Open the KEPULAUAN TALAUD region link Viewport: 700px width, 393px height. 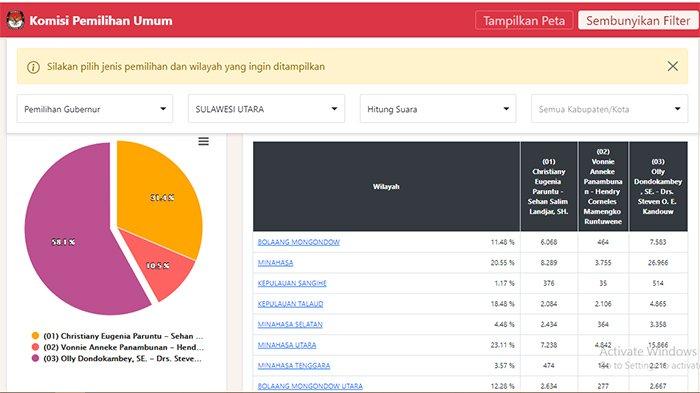pyautogui.click(x=290, y=304)
